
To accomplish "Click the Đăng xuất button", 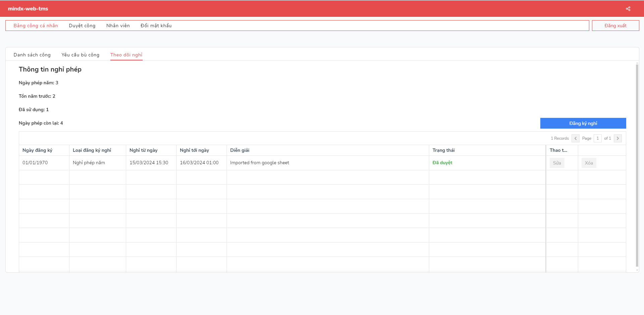I will click(x=615, y=26).
